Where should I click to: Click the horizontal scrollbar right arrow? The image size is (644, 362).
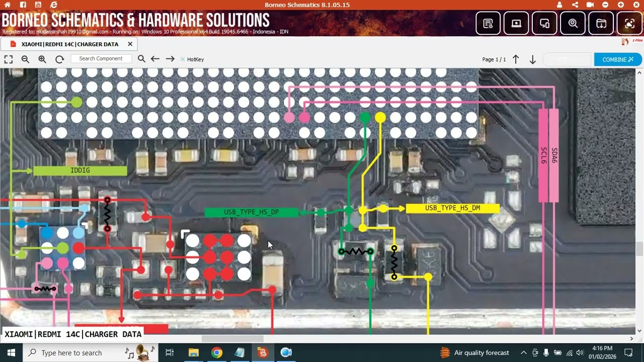click(x=631, y=339)
